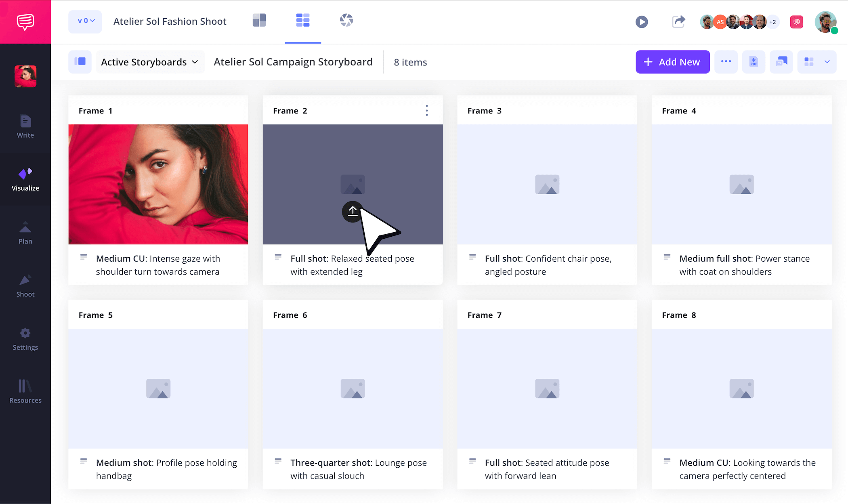Click the Frame 1 photo thumbnail
848x504 pixels.
click(158, 184)
